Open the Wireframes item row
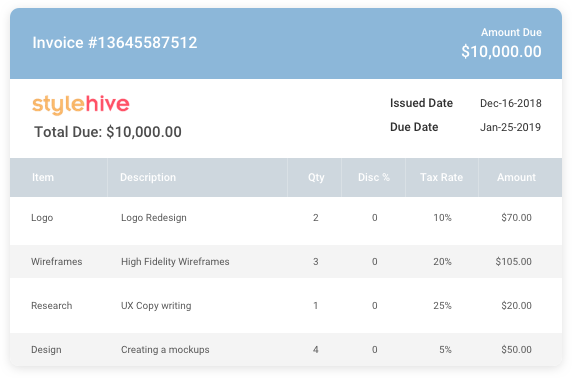This screenshot has height=378, width=572. [286, 261]
